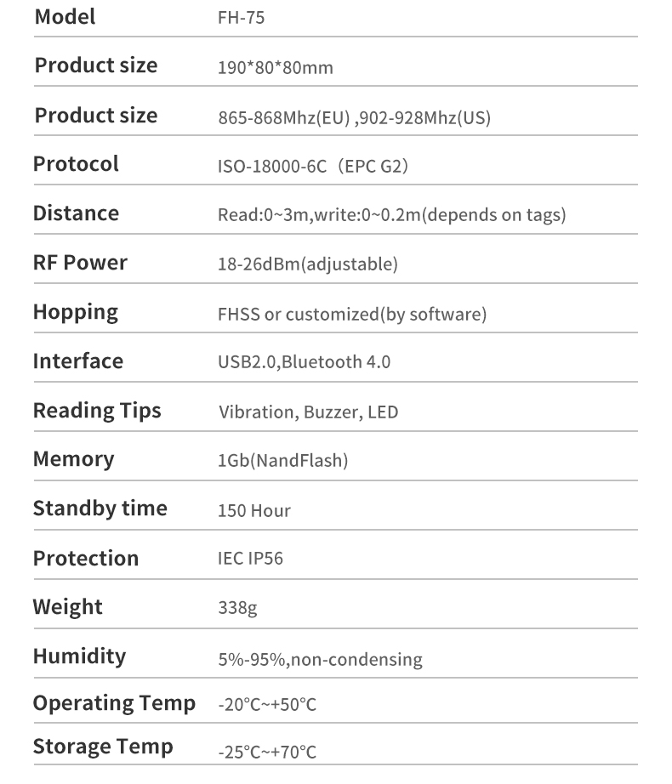
Task: Select the FH-75 model value
Action: click(x=241, y=18)
